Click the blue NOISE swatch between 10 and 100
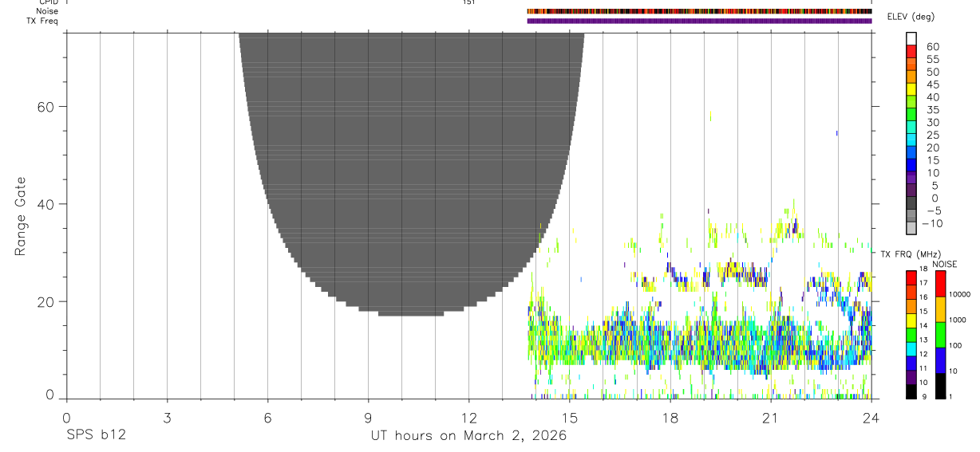The width and height of the screenshot is (980, 452). (940, 360)
